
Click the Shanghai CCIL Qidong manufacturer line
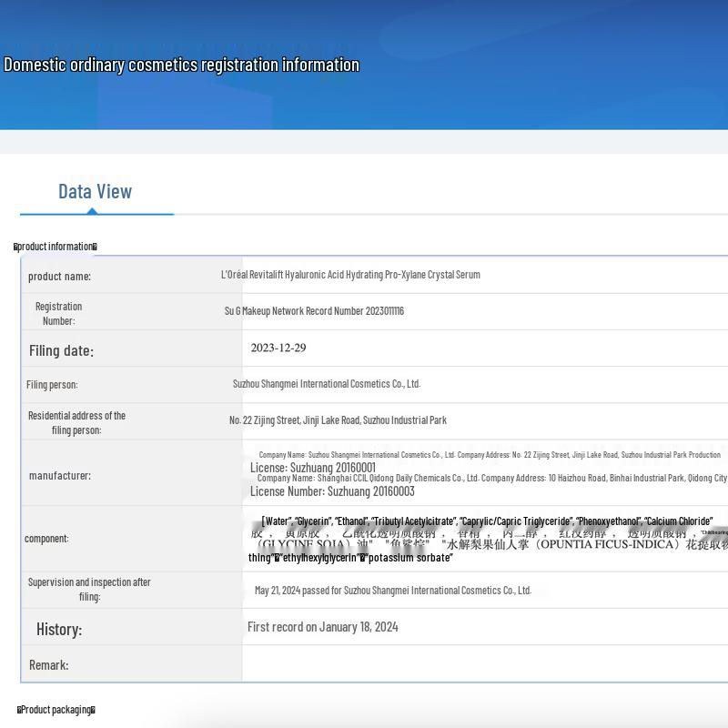(491, 478)
